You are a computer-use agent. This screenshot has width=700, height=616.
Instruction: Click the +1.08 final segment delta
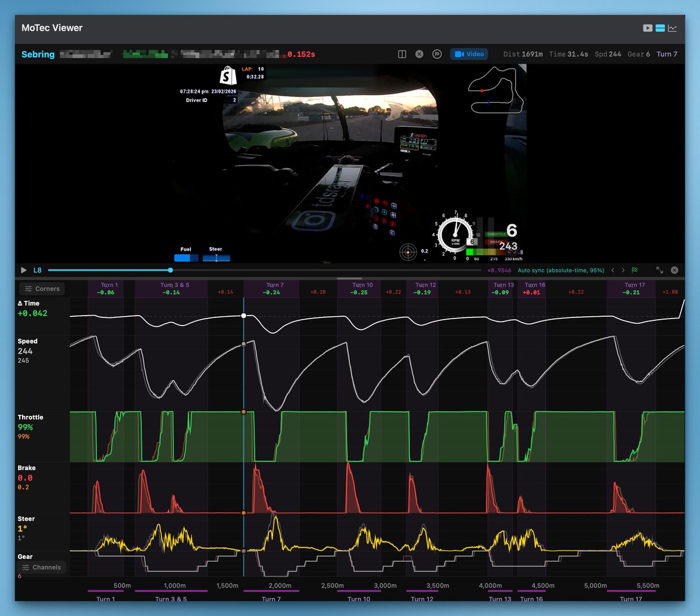[x=670, y=292]
